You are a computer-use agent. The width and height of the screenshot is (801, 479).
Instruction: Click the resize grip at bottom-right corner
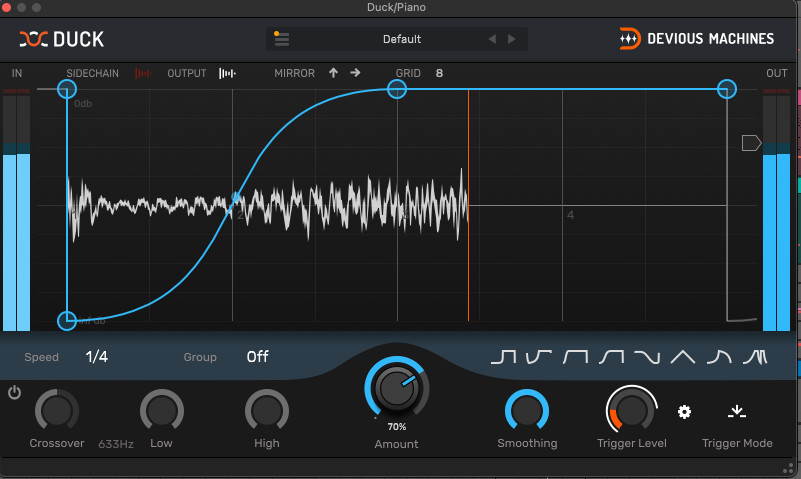pyautogui.click(x=788, y=468)
